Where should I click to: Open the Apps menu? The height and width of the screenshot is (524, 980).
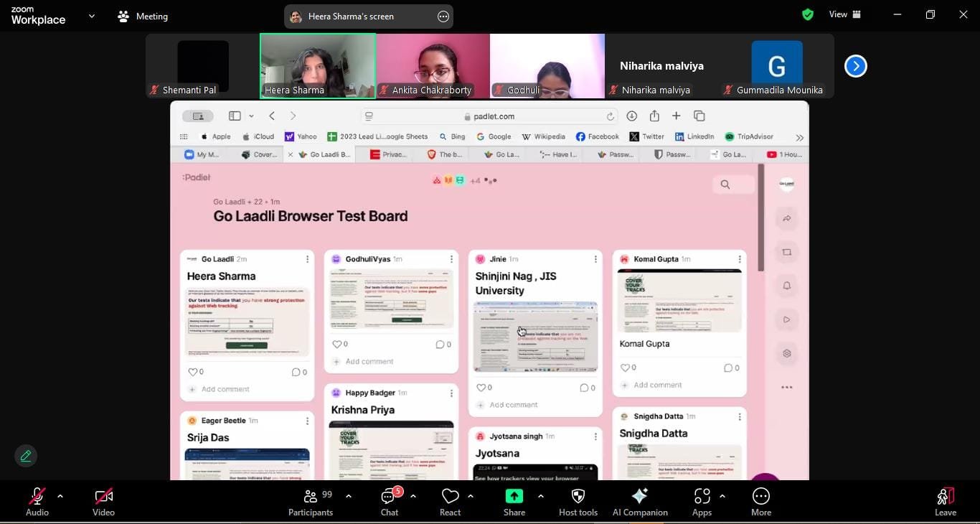coord(702,502)
